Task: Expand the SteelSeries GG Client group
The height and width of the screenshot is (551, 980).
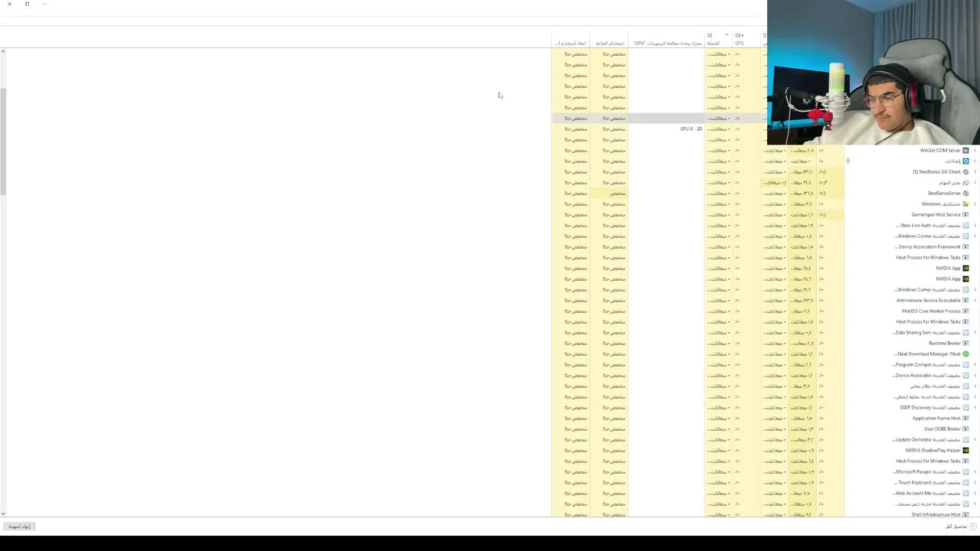Action: [x=975, y=171]
